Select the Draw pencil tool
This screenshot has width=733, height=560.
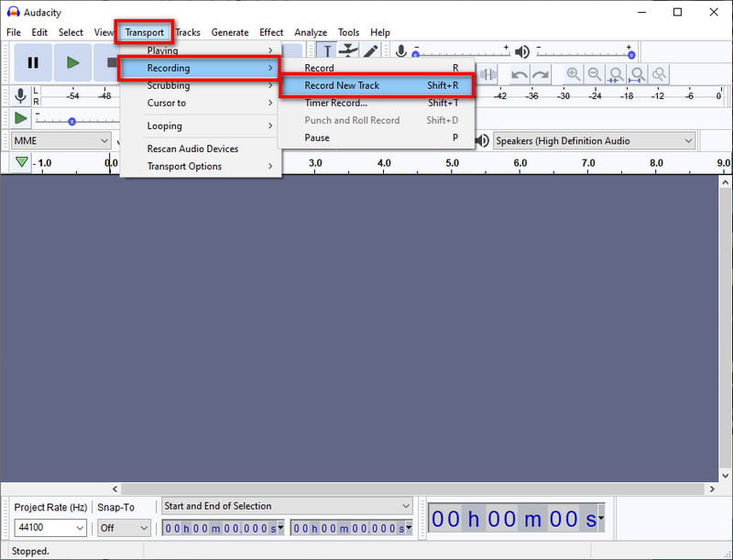[370, 51]
